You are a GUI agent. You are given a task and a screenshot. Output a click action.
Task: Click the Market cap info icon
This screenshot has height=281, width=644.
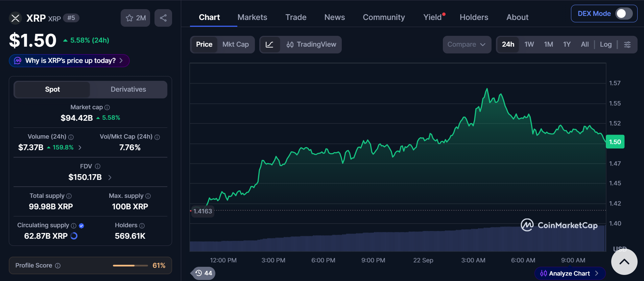(107, 108)
